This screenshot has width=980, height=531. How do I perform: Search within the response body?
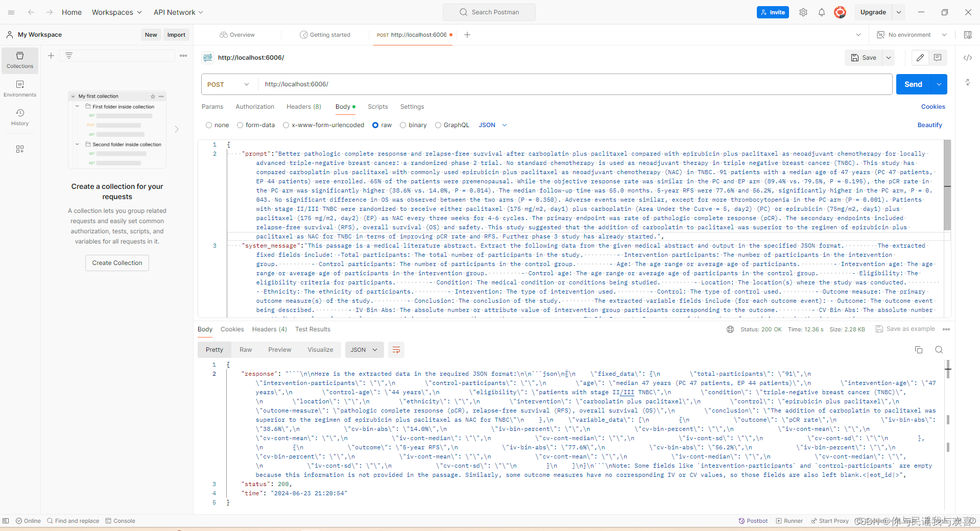(939, 350)
